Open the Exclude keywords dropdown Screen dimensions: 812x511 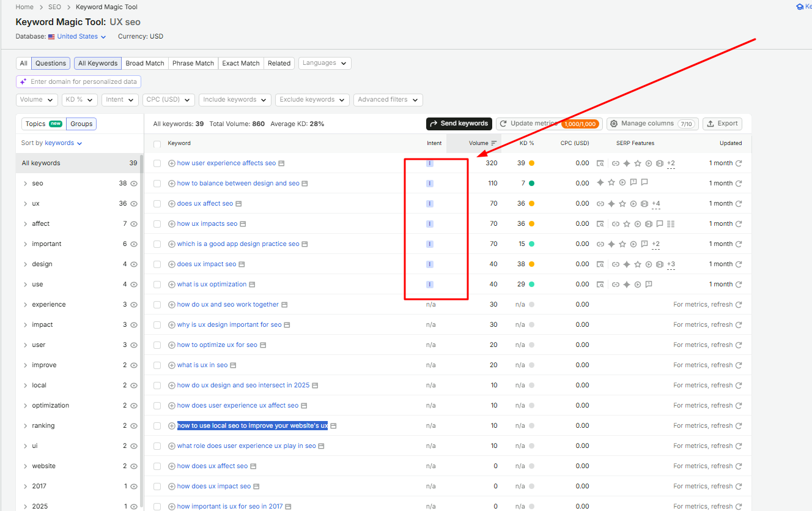312,100
